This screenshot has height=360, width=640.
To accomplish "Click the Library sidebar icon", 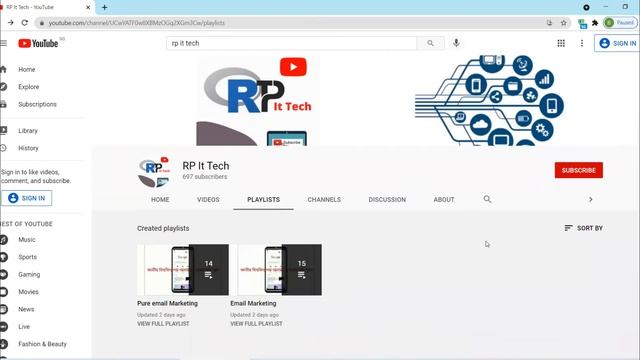I will tap(3, 130).
